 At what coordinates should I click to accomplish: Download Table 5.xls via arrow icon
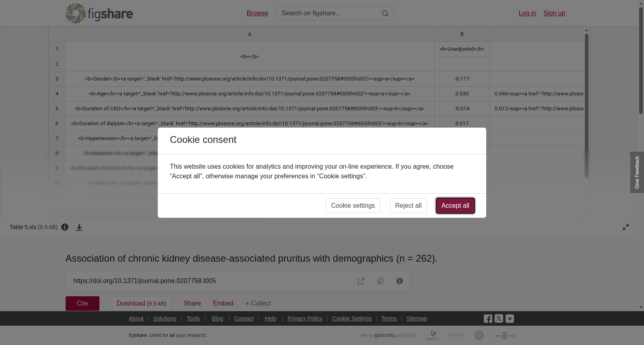click(79, 227)
